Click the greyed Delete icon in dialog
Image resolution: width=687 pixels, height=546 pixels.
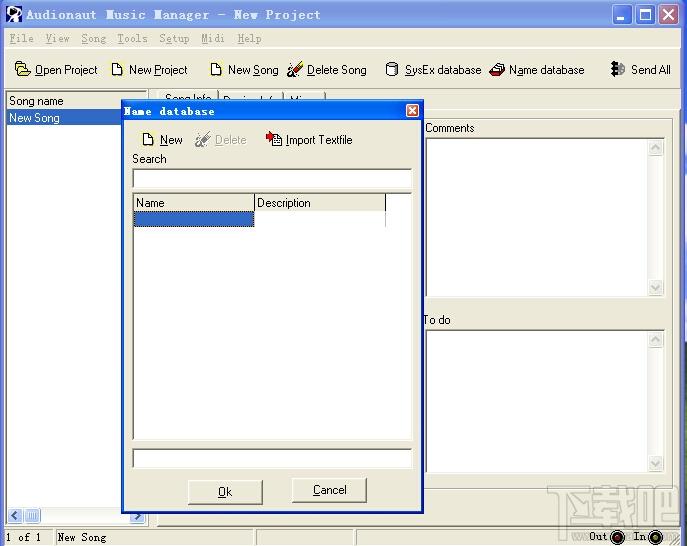pyautogui.click(x=202, y=139)
